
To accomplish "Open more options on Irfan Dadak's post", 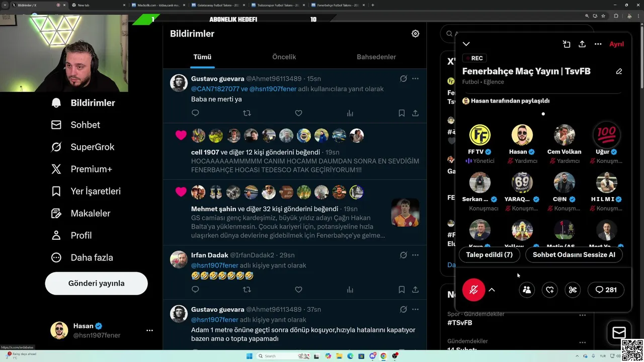I will (x=415, y=255).
